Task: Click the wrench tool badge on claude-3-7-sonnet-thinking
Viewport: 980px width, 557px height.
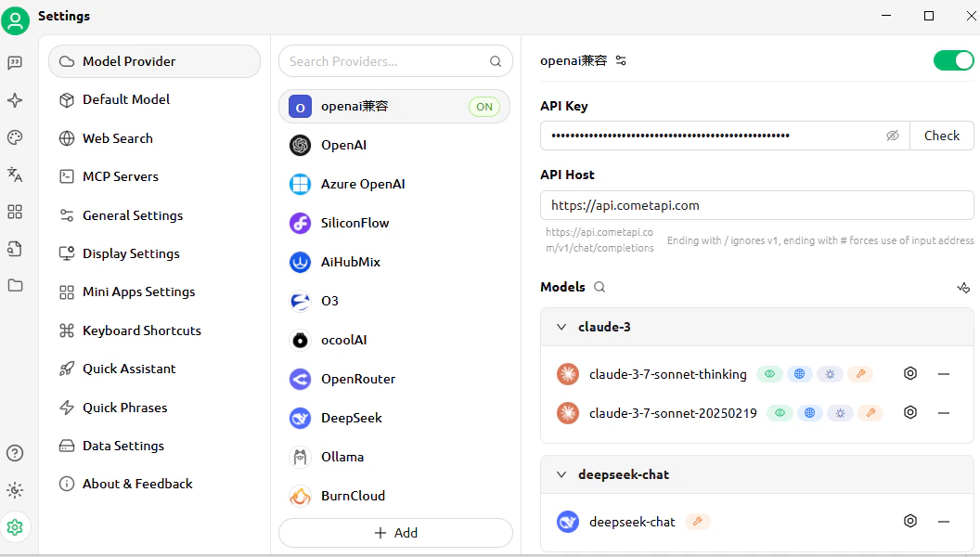Action: [x=860, y=373]
